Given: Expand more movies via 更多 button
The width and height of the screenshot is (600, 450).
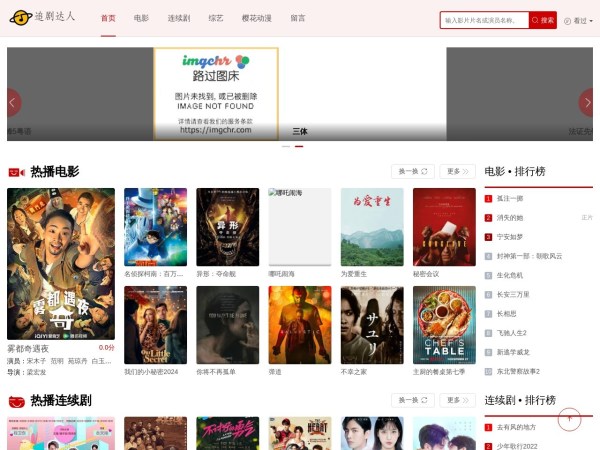Looking at the screenshot, I should click(x=457, y=171).
